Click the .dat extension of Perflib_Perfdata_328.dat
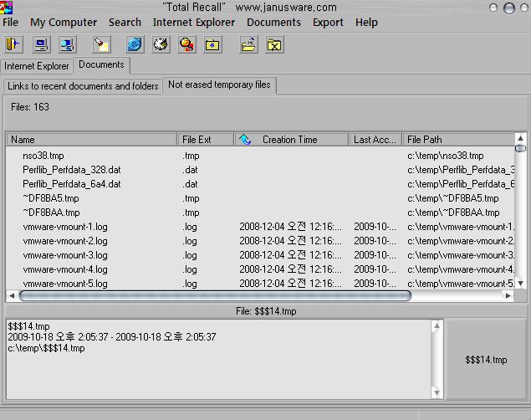 [191, 170]
